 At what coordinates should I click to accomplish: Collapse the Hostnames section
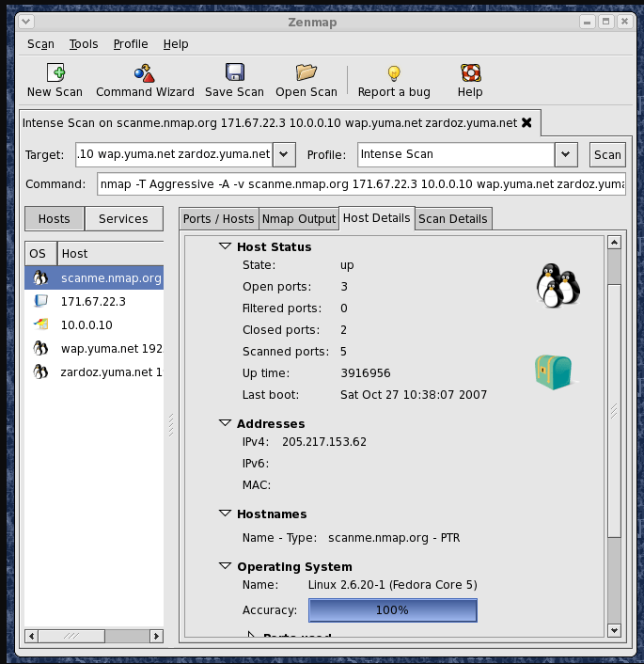tap(225, 514)
